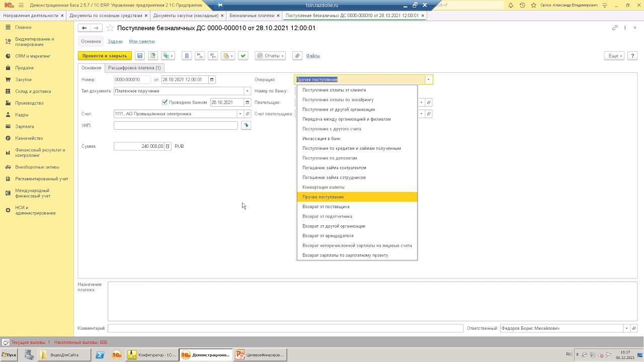Open Продажи section in sidebar
Viewport: 644px width, 362px height.
click(x=24, y=68)
